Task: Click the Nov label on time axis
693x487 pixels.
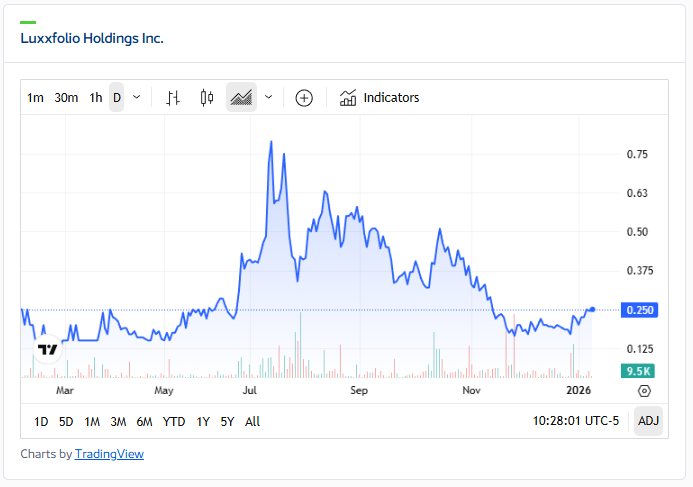Action: coord(472,391)
